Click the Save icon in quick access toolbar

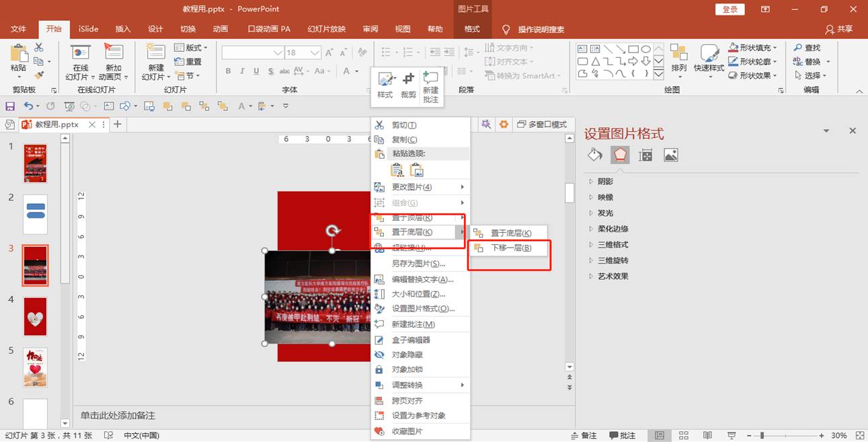(x=10, y=106)
